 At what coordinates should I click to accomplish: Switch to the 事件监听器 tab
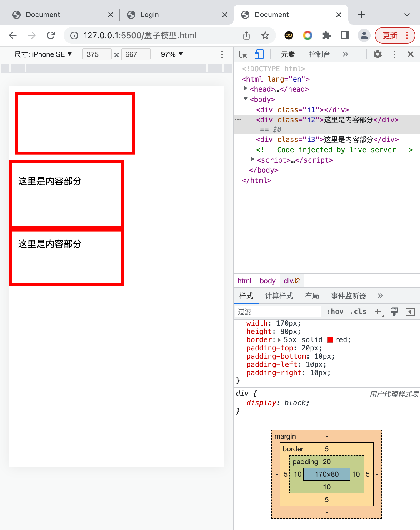(349, 296)
